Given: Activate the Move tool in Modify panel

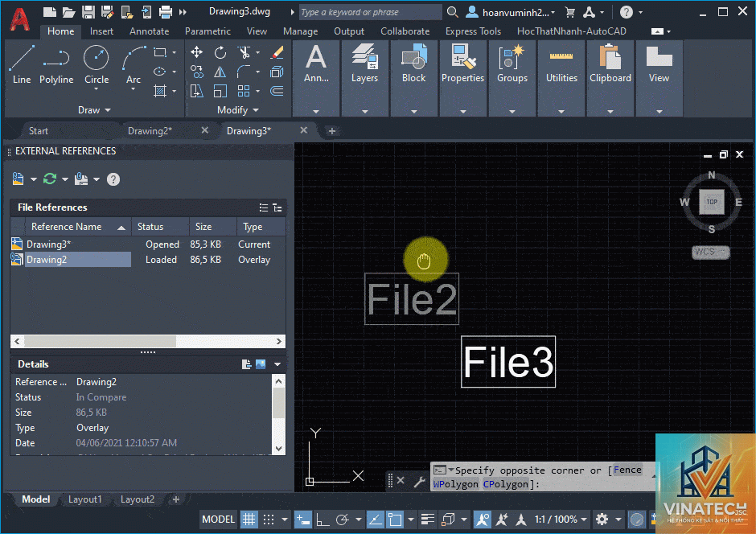Looking at the screenshot, I should pyautogui.click(x=196, y=52).
